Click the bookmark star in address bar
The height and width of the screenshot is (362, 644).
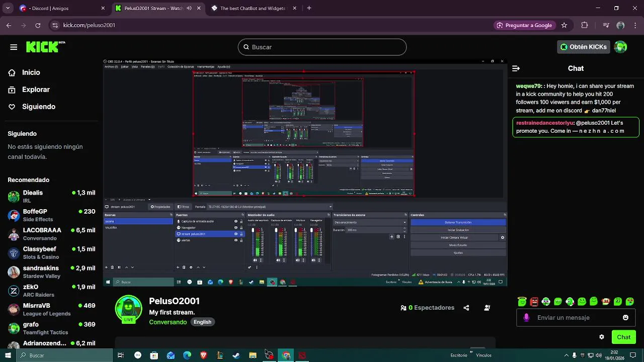(x=564, y=25)
